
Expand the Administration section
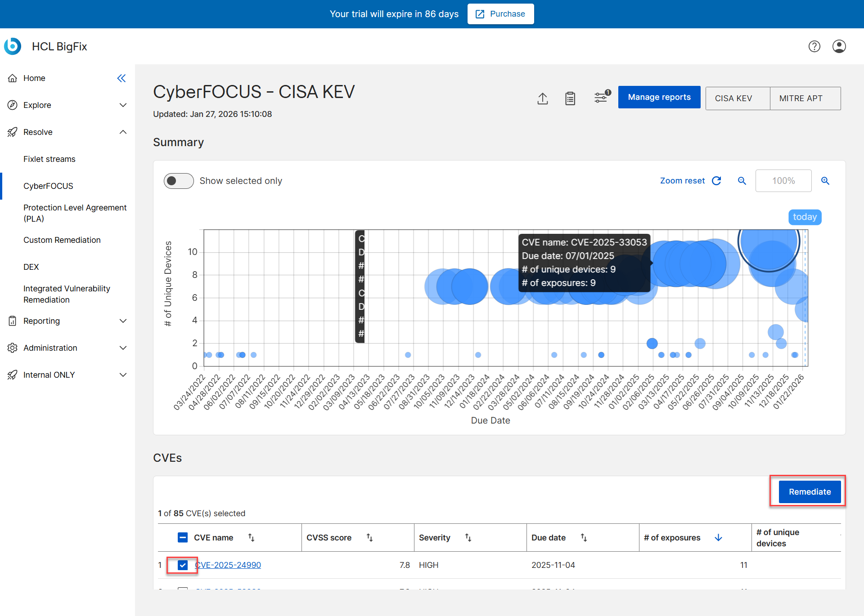point(123,348)
